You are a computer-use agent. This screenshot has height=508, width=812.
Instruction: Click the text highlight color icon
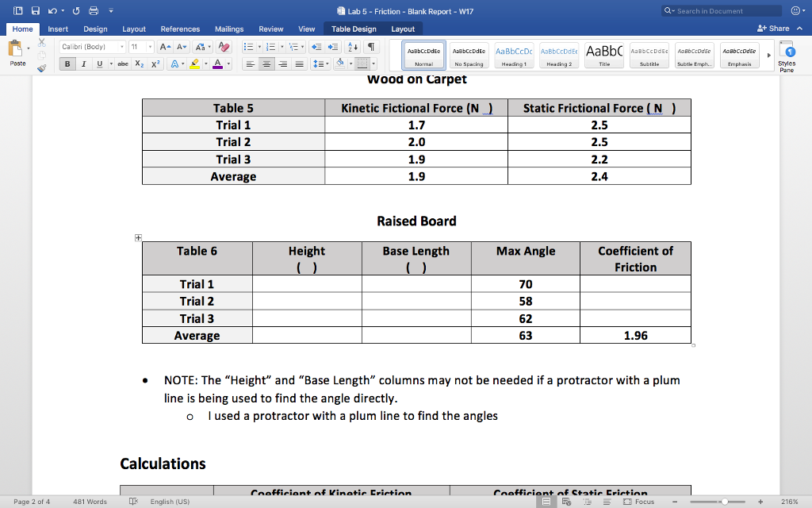196,63
